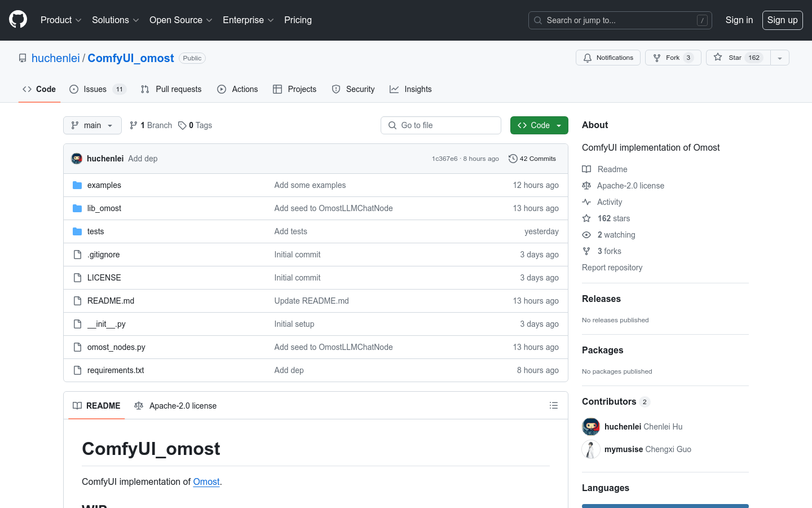
Task: Click the GitHub logo icon
Action: (18, 20)
